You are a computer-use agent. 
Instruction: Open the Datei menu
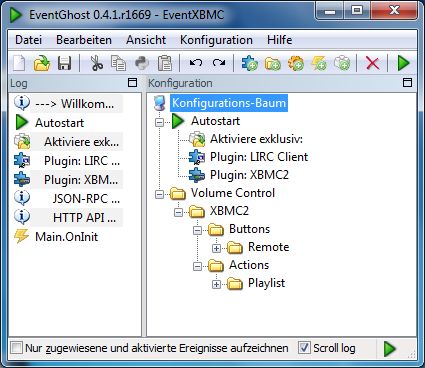coord(29,40)
